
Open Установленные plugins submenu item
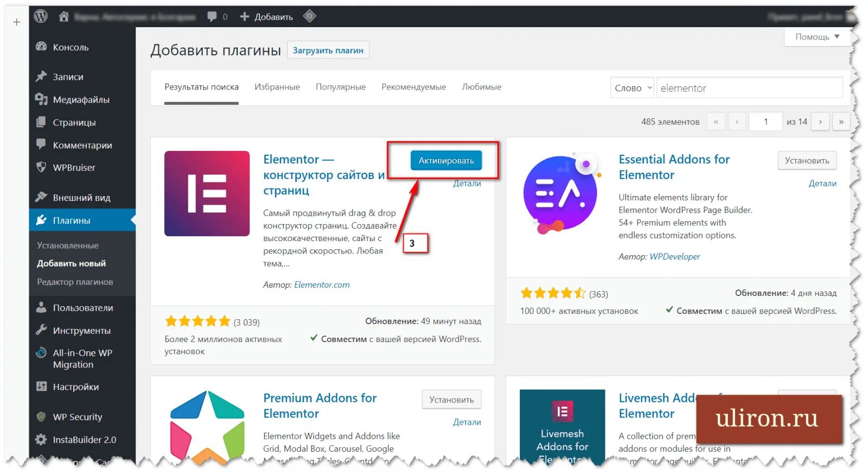(x=68, y=245)
